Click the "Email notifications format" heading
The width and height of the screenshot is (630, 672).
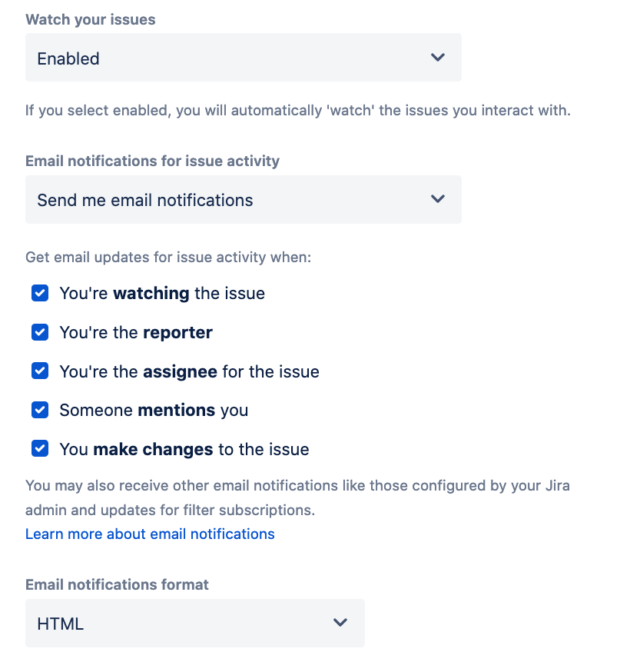click(117, 584)
